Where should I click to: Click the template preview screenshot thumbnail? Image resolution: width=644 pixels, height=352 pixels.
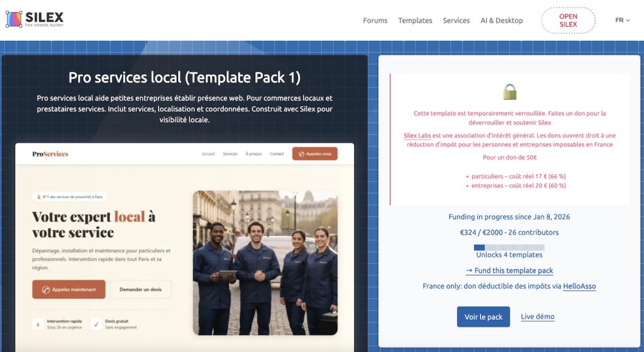pyautogui.click(x=184, y=248)
